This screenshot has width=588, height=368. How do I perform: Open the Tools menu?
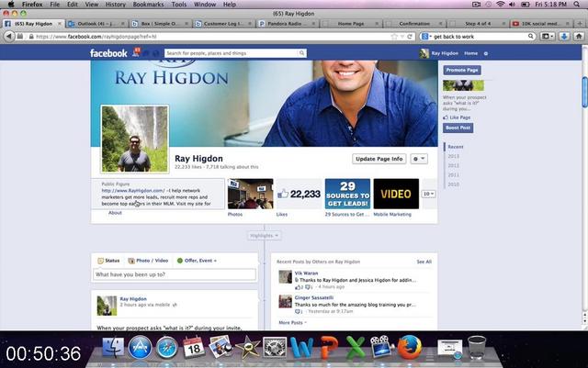179,5
